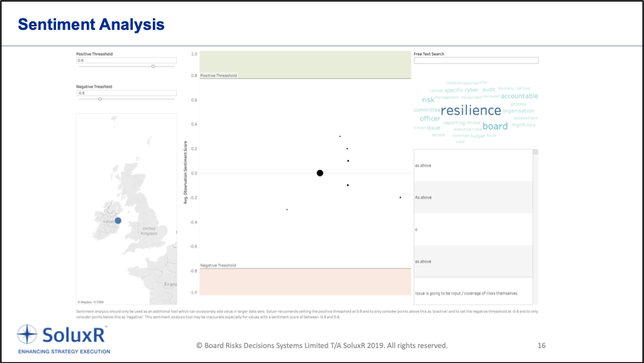Image resolution: width=644 pixels, height=363 pixels.
Task: Click the blue Ireland map marker
Action: [x=118, y=221]
